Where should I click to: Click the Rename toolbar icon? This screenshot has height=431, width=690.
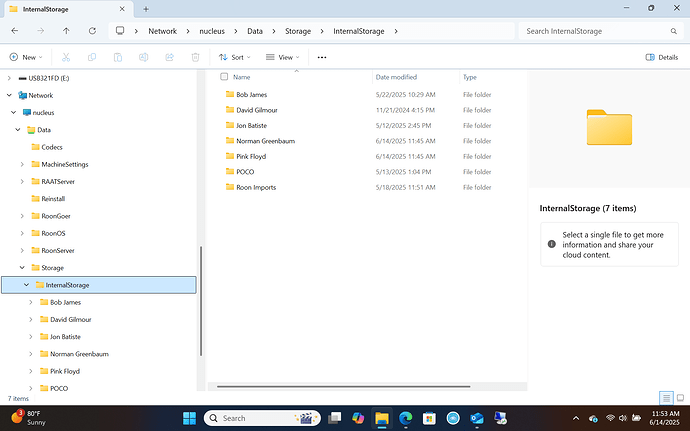143,57
